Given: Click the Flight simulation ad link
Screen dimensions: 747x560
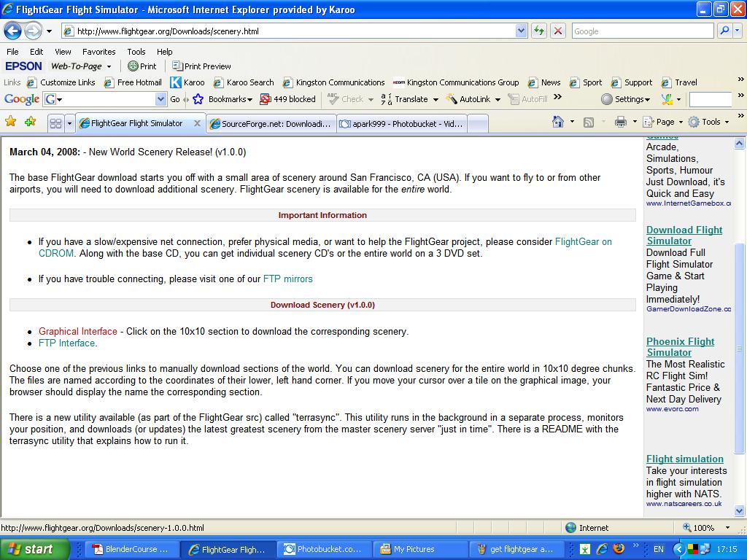Looking at the screenshot, I should 684,459.
